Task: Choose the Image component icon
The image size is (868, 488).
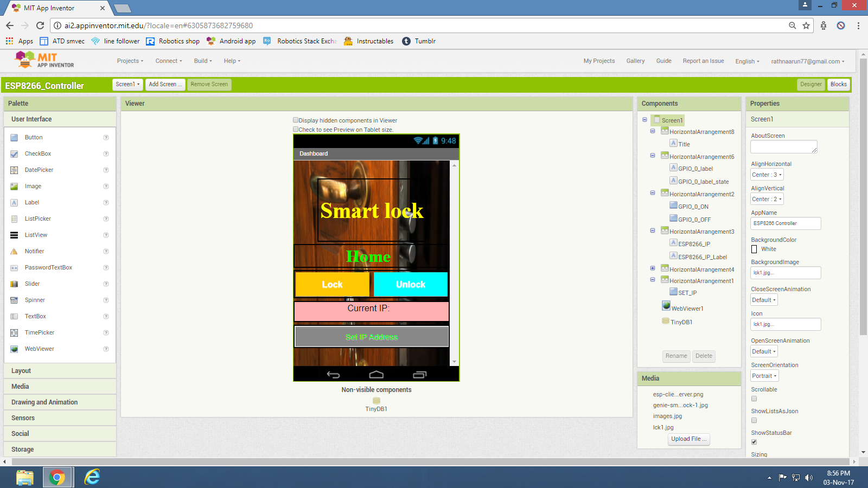Action: pos(14,187)
